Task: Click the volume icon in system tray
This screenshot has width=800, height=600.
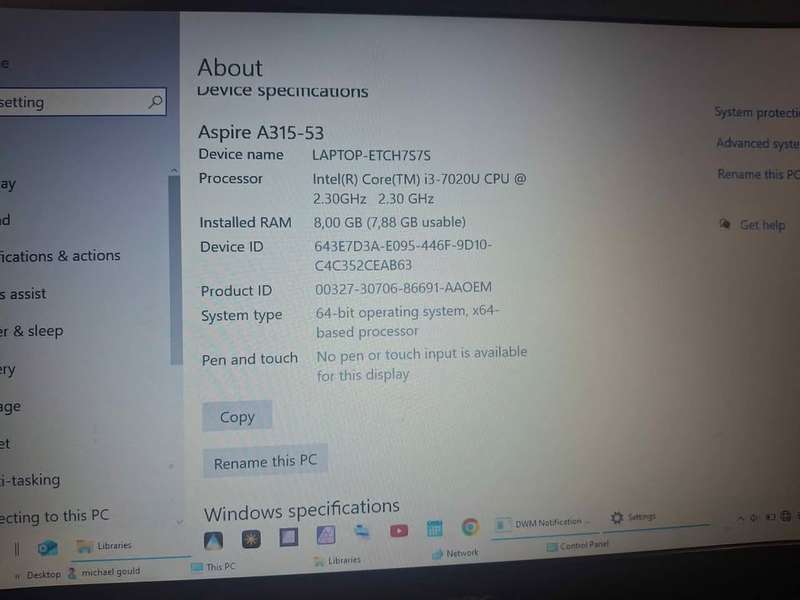Action: tap(753, 518)
